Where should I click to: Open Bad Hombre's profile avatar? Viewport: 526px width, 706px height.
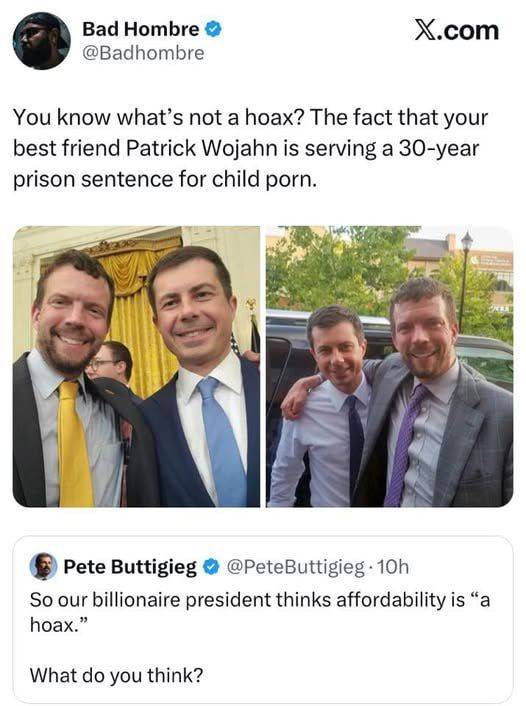coord(41,41)
